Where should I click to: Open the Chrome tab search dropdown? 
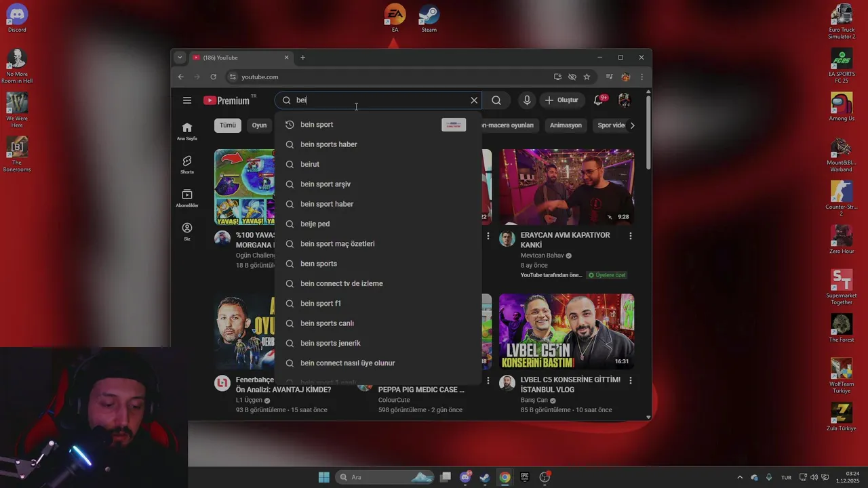tap(180, 58)
